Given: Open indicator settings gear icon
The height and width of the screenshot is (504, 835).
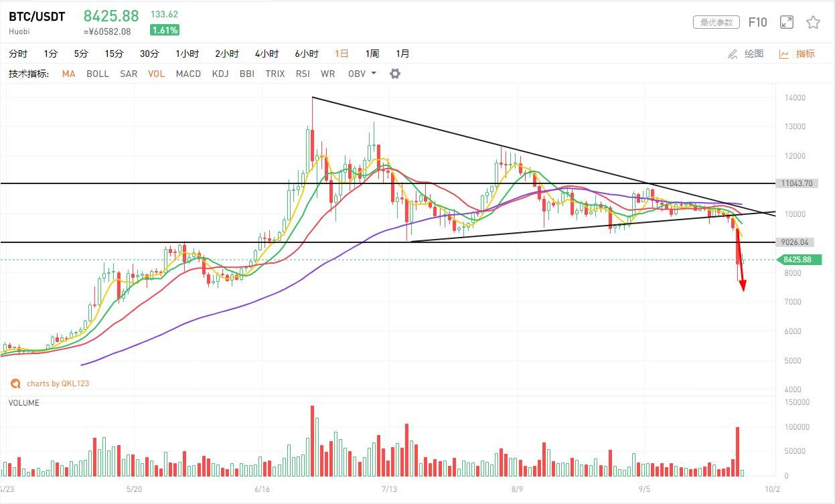Looking at the screenshot, I should [x=395, y=74].
